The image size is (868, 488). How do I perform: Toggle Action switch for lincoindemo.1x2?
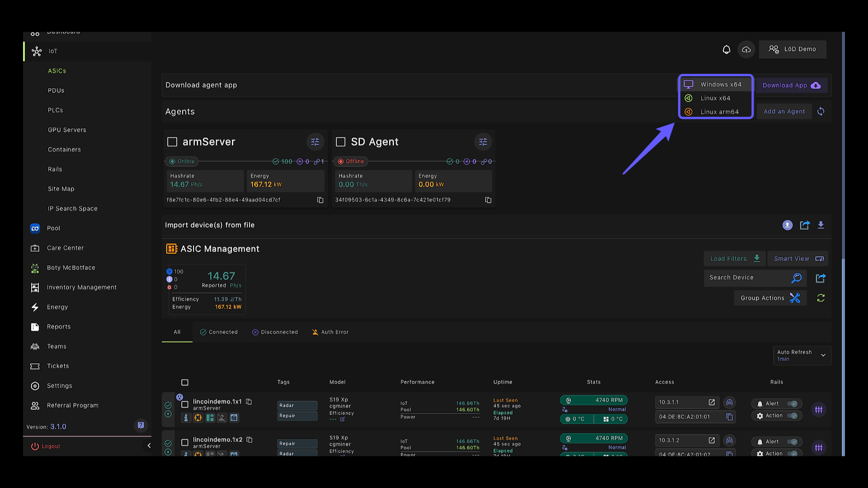792,453
